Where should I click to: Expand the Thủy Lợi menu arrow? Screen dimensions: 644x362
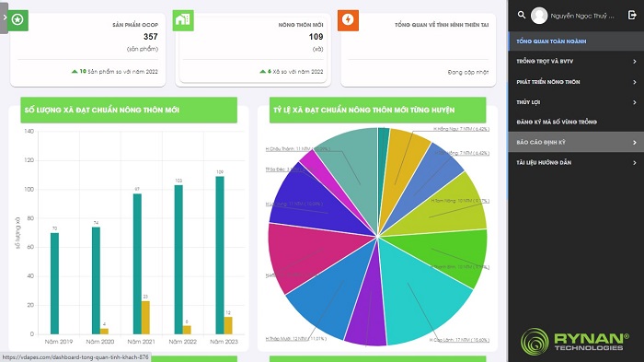pos(635,102)
